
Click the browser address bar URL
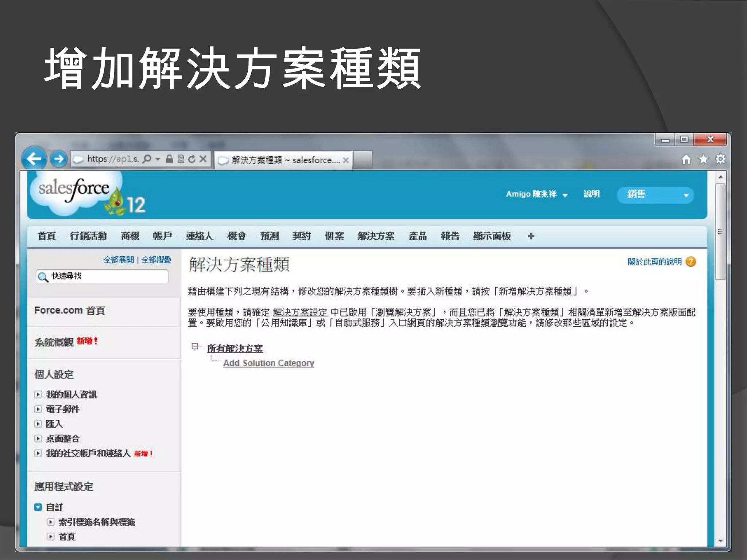[x=113, y=159]
